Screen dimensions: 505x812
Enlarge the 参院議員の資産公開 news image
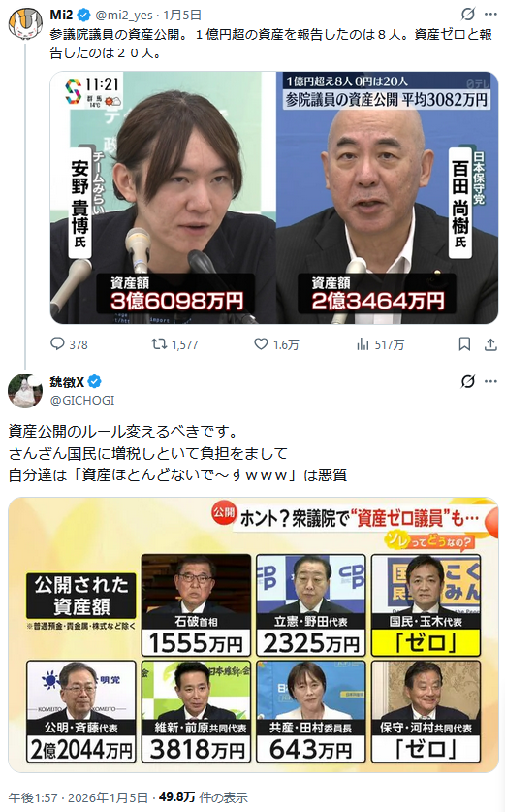[x=273, y=197]
